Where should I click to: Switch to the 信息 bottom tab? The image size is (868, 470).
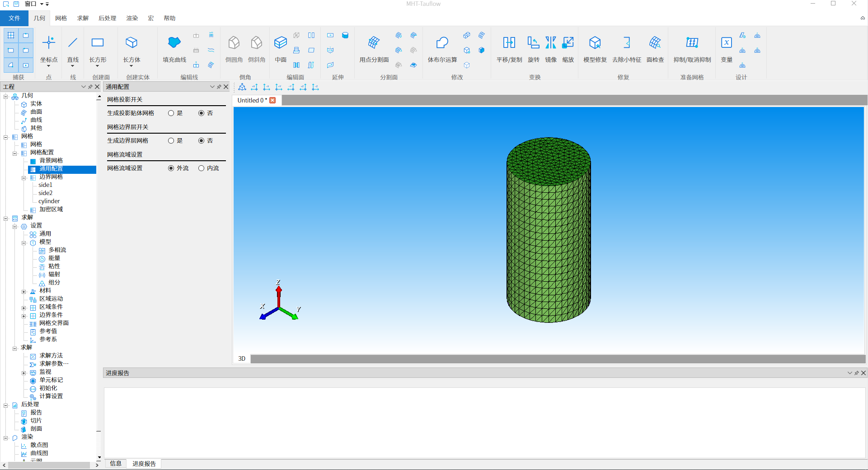116,464
